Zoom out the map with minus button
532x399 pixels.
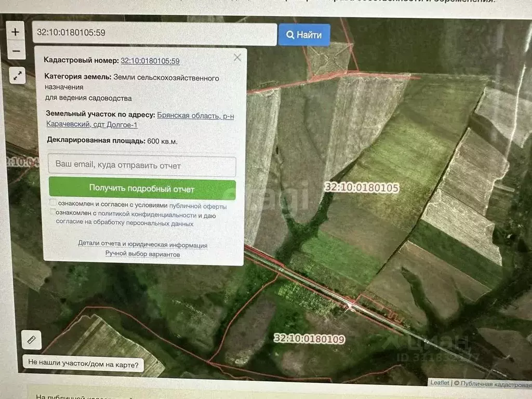tap(16, 51)
